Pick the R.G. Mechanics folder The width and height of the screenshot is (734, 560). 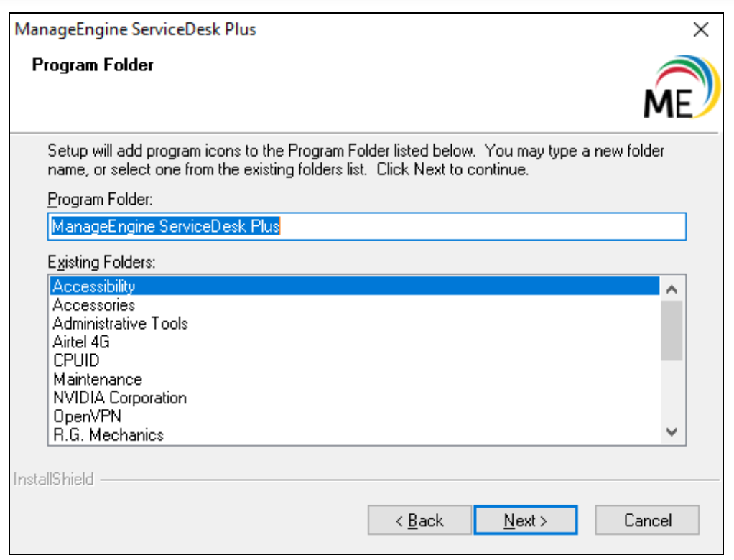click(x=108, y=434)
